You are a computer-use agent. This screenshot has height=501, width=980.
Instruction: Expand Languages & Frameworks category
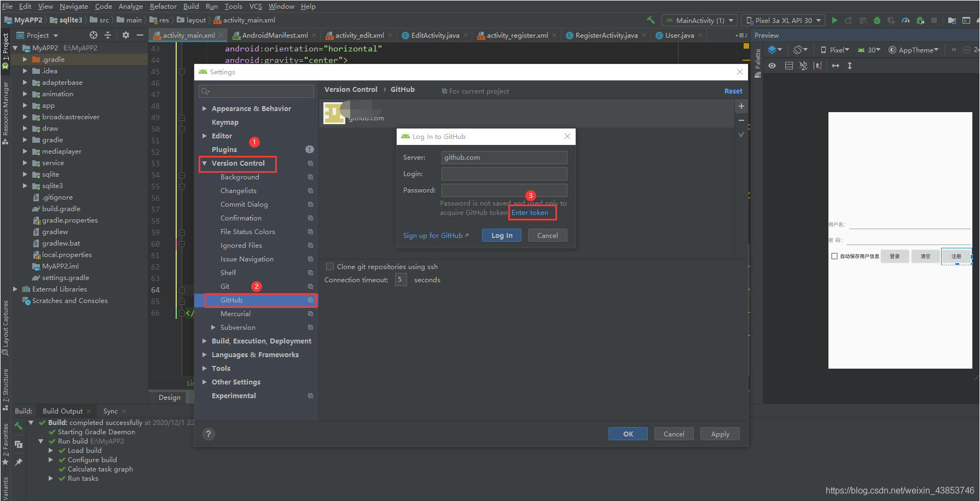[x=205, y=354]
